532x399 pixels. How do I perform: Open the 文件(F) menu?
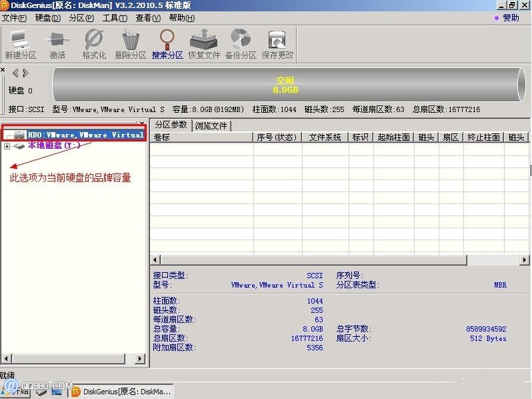click(x=15, y=18)
